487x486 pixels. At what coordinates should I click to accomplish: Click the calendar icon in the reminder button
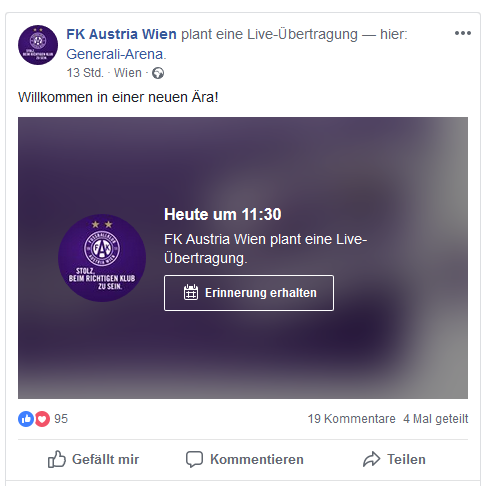pyautogui.click(x=191, y=292)
